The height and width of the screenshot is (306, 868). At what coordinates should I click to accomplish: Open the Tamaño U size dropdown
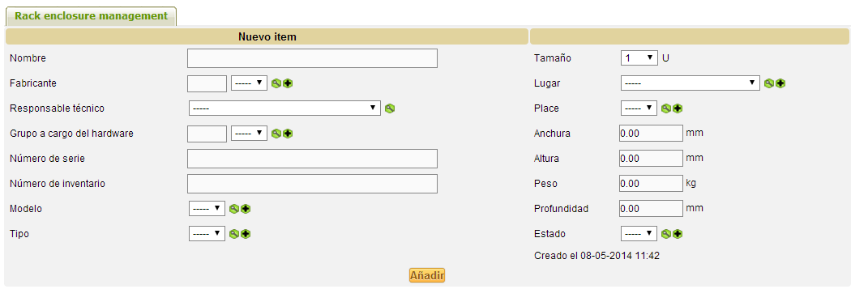(639, 57)
